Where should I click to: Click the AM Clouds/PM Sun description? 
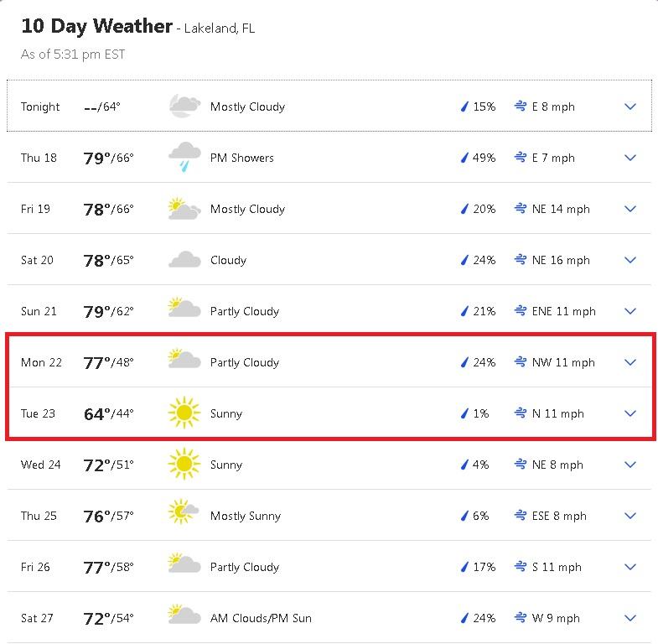point(261,618)
